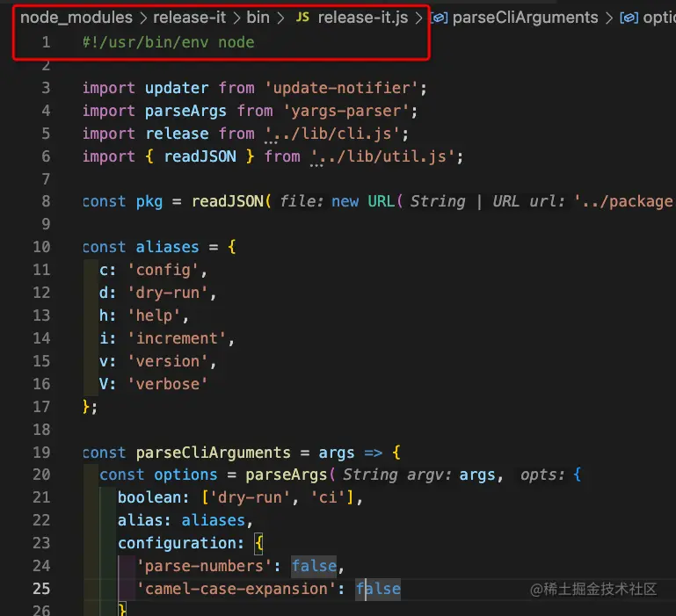Click 'aliases' constant declaration name
The image size is (676, 616).
(167, 247)
